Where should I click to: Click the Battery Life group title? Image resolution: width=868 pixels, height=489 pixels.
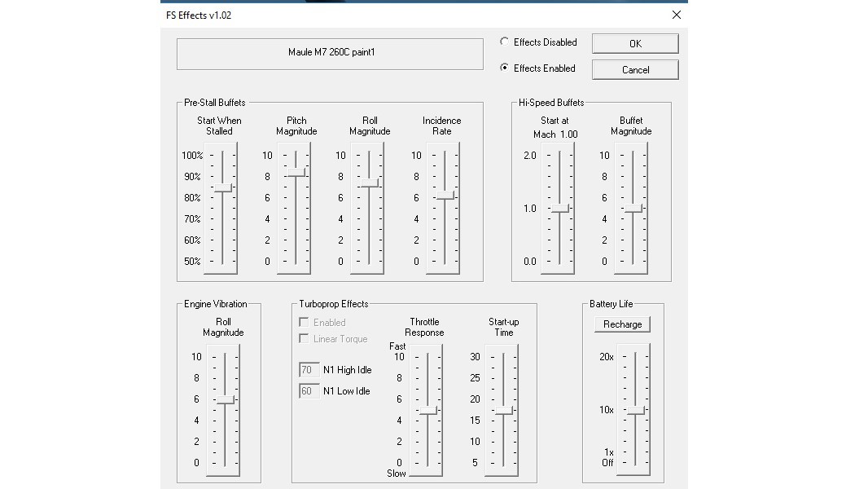click(612, 304)
